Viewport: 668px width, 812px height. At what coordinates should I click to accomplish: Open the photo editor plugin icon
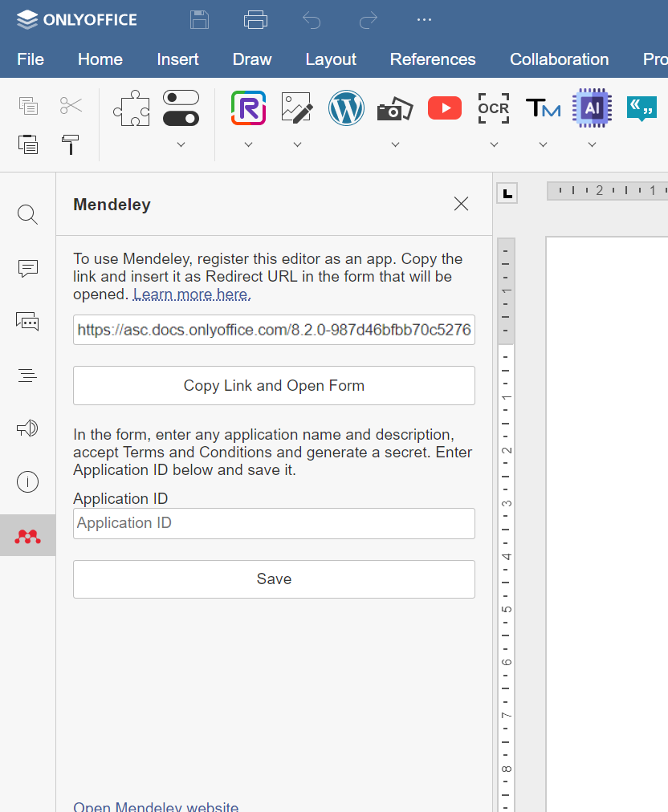click(296, 108)
